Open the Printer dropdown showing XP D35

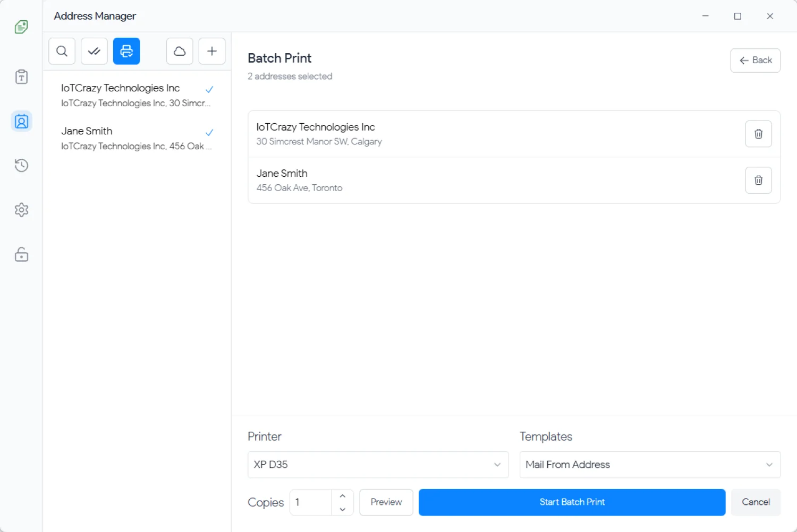tap(378, 465)
